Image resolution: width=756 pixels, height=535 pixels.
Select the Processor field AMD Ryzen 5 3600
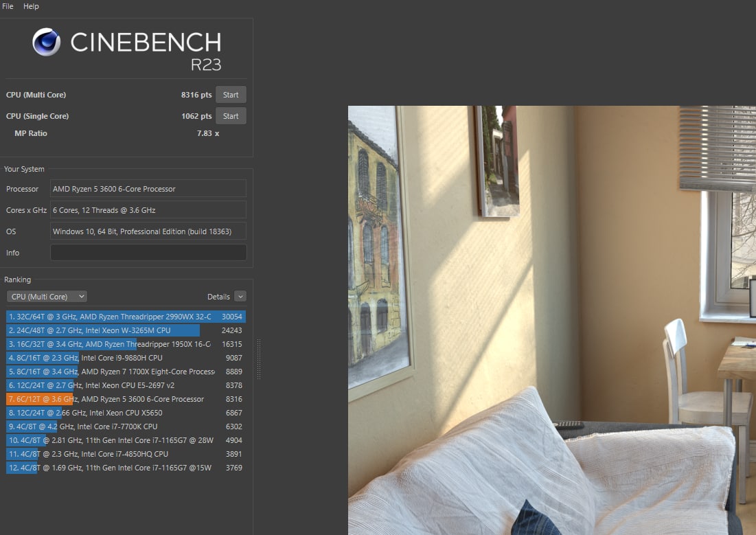pyautogui.click(x=148, y=189)
